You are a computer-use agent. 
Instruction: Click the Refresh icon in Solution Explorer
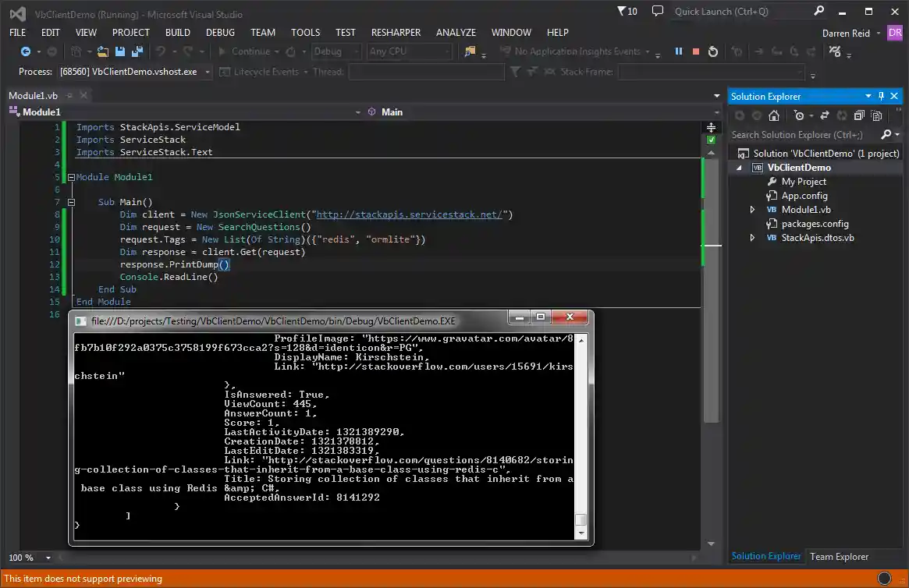(842, 115)
